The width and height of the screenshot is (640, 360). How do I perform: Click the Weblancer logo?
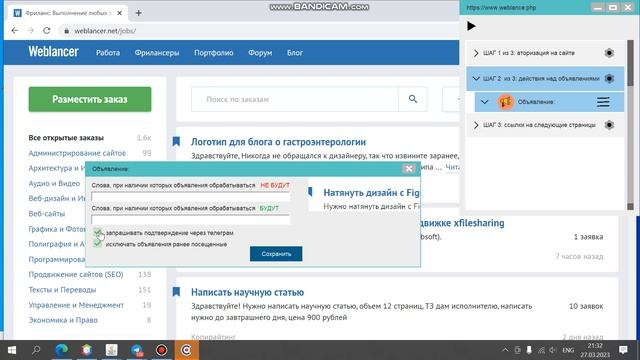53,52
